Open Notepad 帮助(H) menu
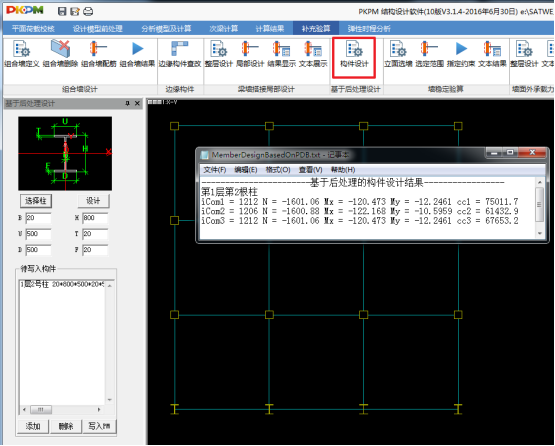The image size is (555, 446). [343, 170]
